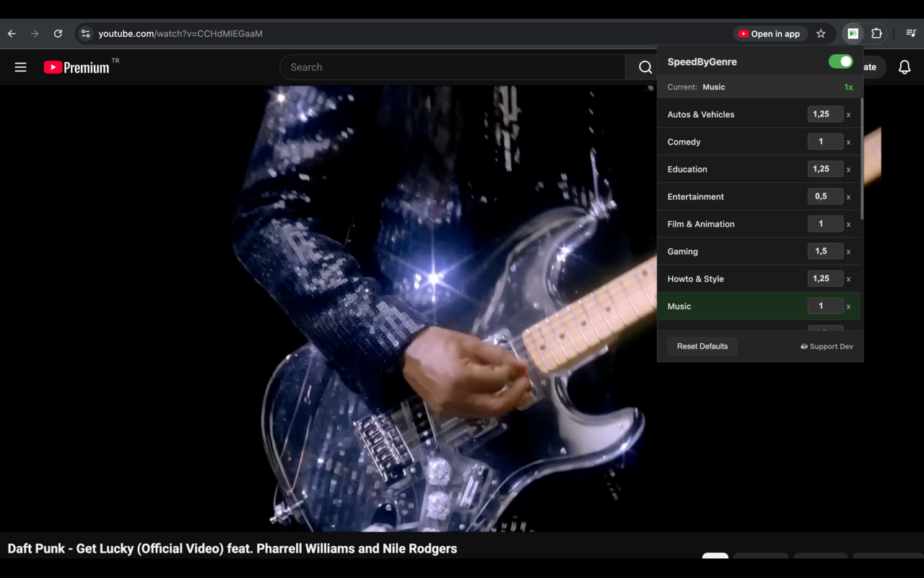Open notifications via the bell icon
Image resolution: width=924 pixels, height=578 pixels.
pyautogui.click(x=905, y=66)
